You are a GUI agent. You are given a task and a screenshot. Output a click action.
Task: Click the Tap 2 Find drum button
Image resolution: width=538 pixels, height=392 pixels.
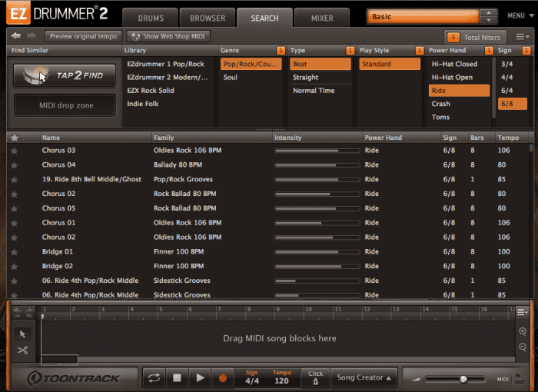click(65, 75)
